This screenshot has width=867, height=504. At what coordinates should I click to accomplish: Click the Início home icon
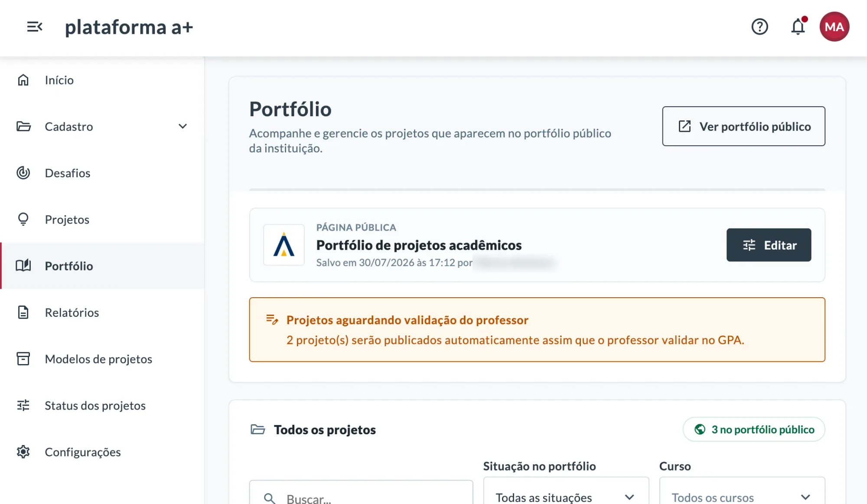point(23,80)
